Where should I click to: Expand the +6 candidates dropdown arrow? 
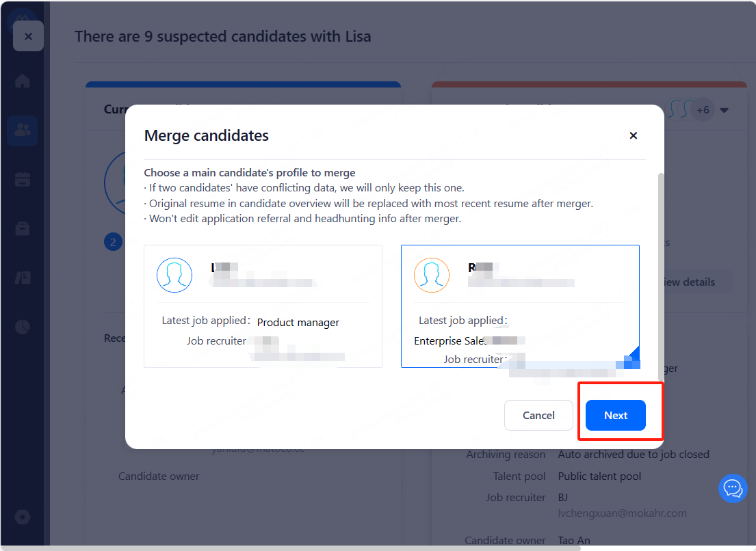coord(724,110)
